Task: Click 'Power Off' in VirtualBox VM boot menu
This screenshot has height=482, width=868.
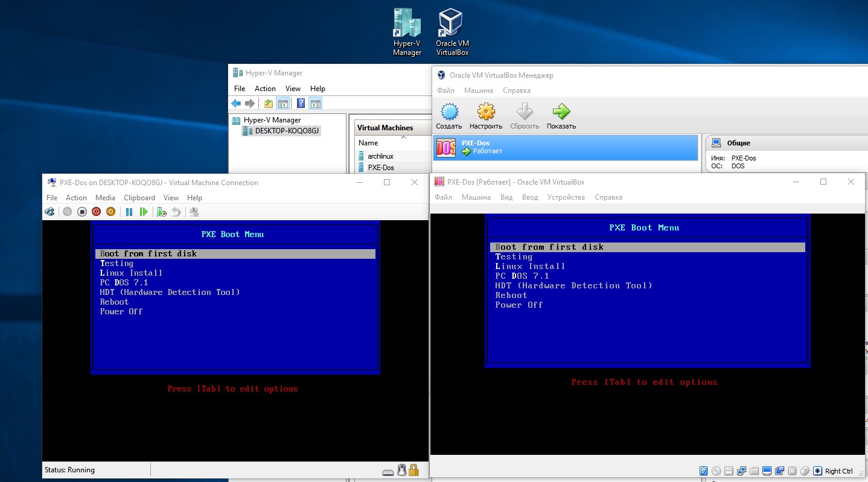Action: click(x=519, y=305)
